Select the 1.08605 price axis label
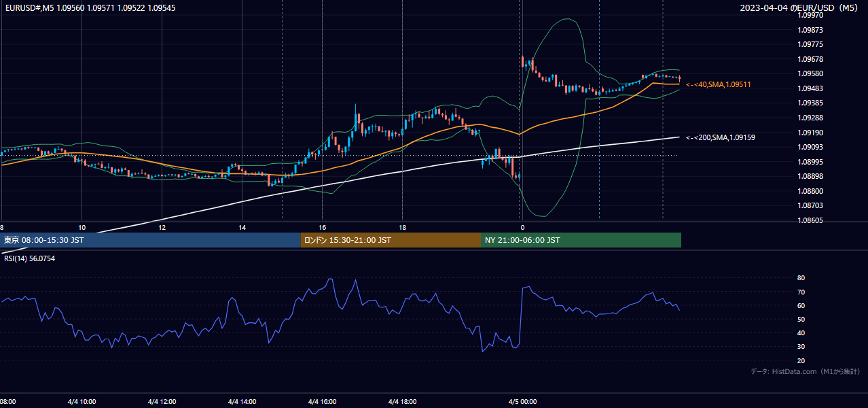The width and height of the screenshot is (868, 408). click(810, 220)
